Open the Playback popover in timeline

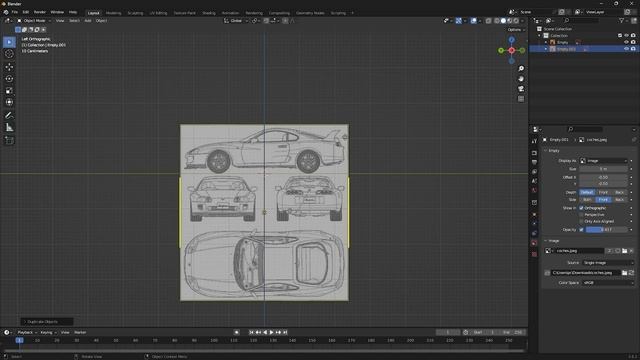(27, 333)
